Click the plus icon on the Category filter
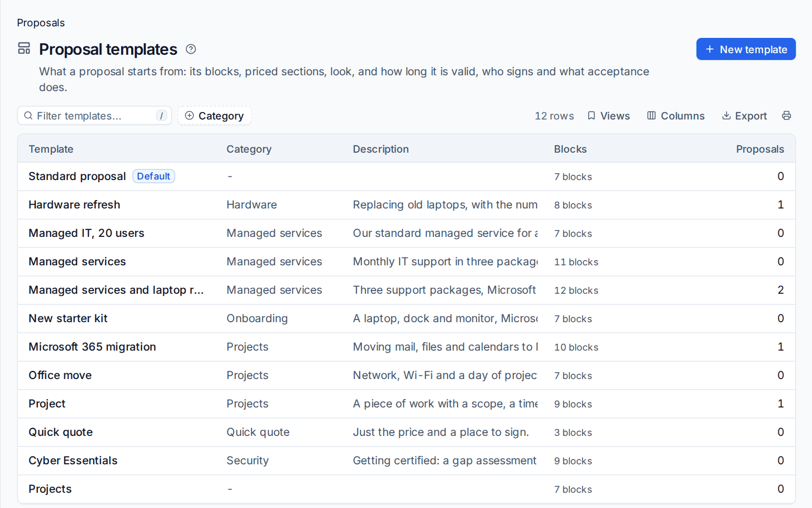 [x=190, y=116]
